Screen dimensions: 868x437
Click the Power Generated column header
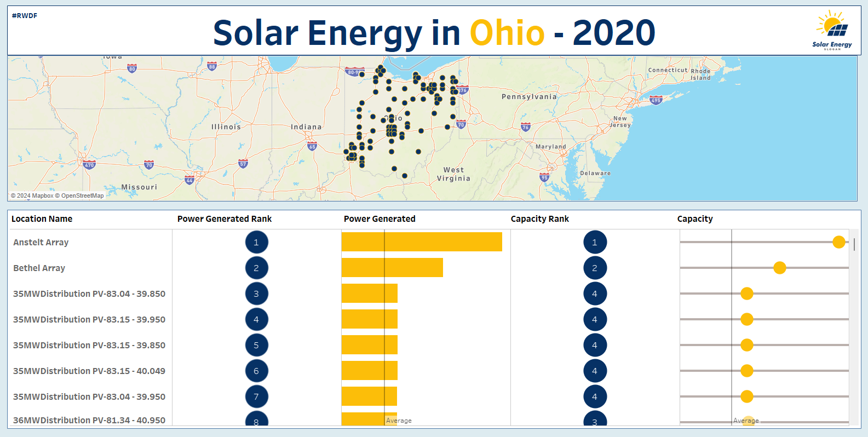tap(380, 219)
